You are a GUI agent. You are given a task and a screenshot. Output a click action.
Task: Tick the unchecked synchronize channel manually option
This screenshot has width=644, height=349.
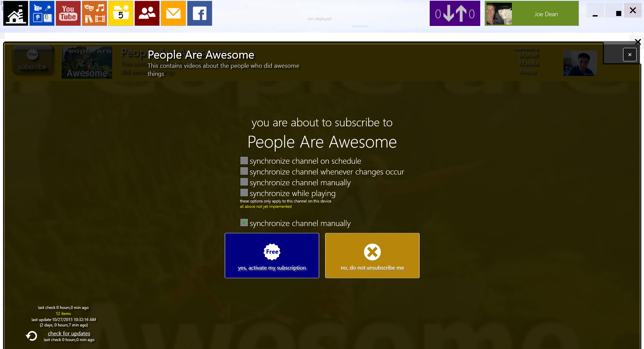coord(244,182)
